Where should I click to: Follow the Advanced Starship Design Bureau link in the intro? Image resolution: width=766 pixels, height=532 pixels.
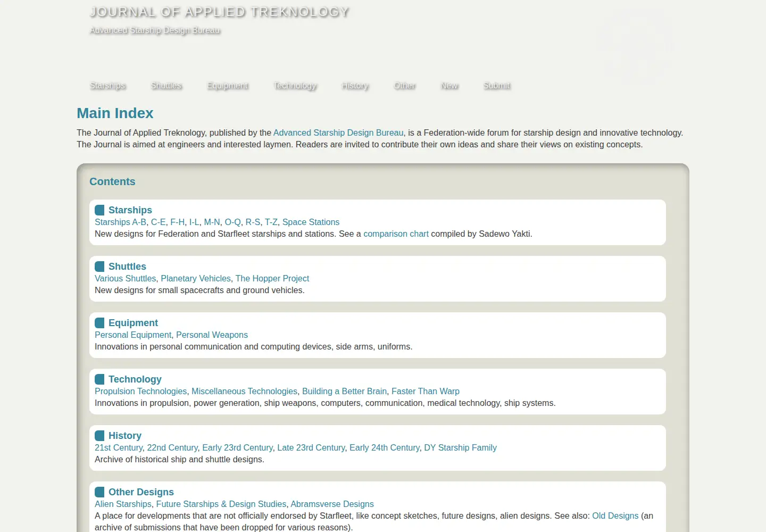coord(338,132)
